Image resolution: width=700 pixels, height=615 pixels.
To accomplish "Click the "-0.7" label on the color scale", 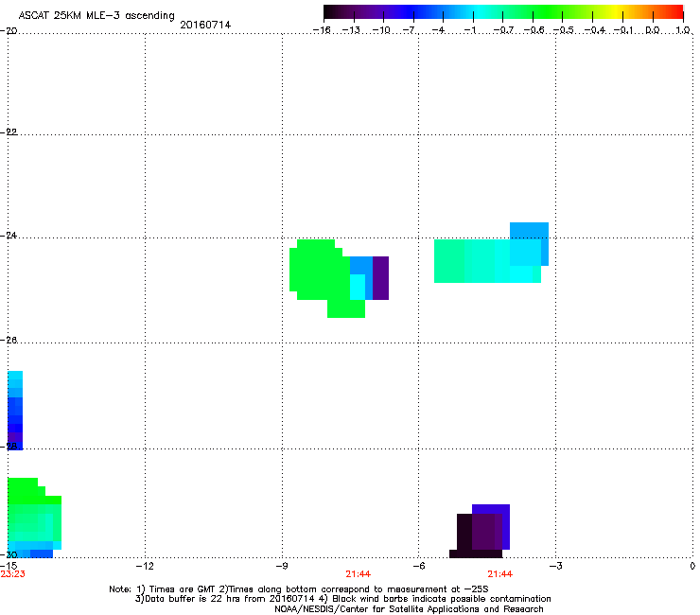I will pyautogui.click(x=503, y=30).
